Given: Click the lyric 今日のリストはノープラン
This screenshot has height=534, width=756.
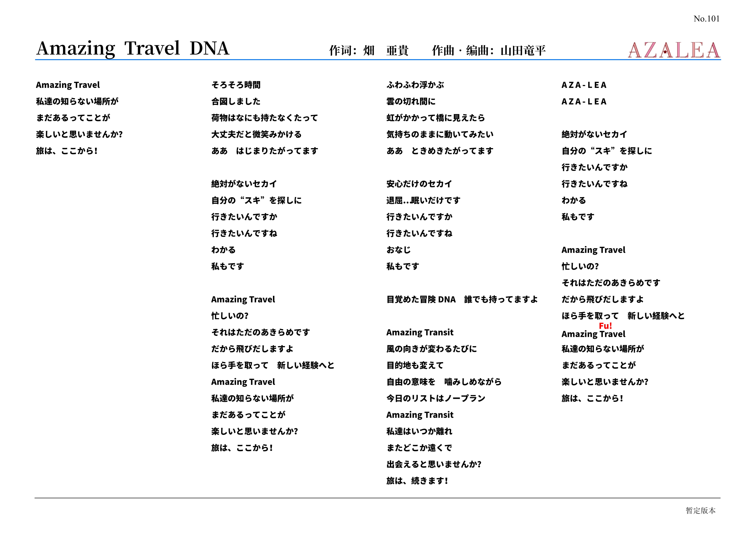Looking at the screenshot, I should coord(436,398).
